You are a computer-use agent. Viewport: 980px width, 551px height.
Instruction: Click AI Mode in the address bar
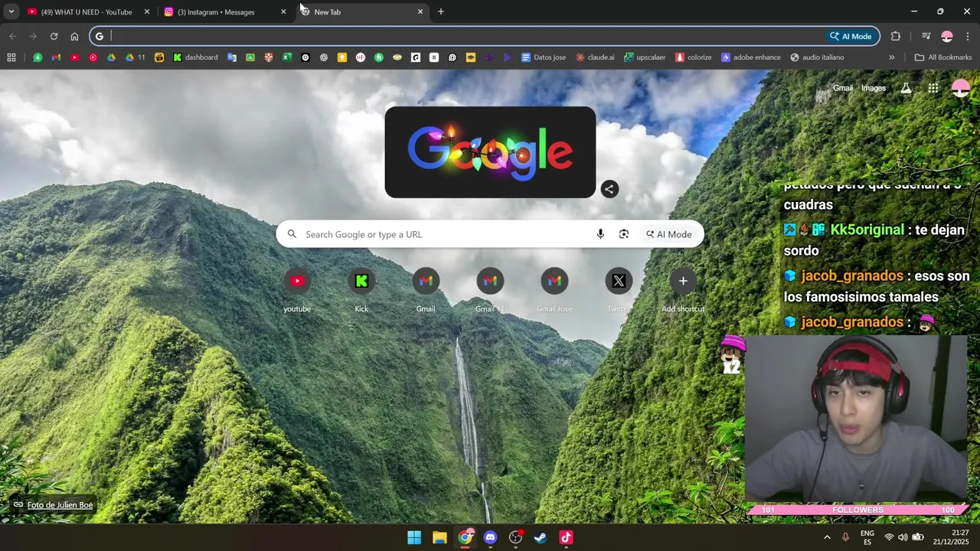pyautogui.click(x=851, y=36)
